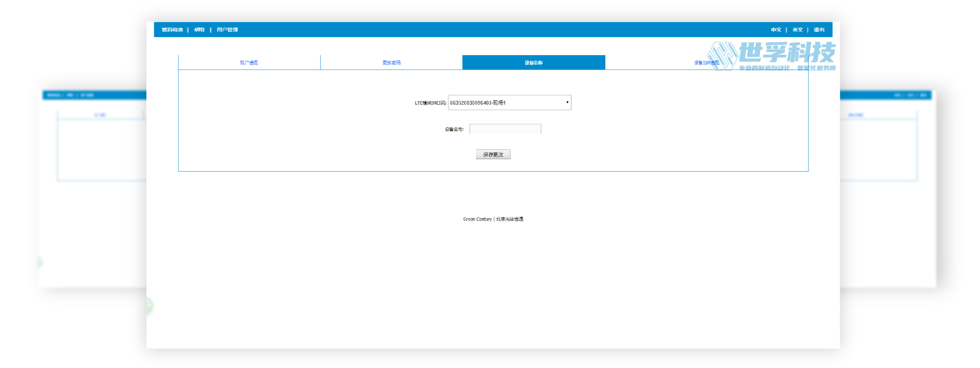Click the green circular badge on the main page edge
This screenshot has width=980, height=368.
(149, 305)
